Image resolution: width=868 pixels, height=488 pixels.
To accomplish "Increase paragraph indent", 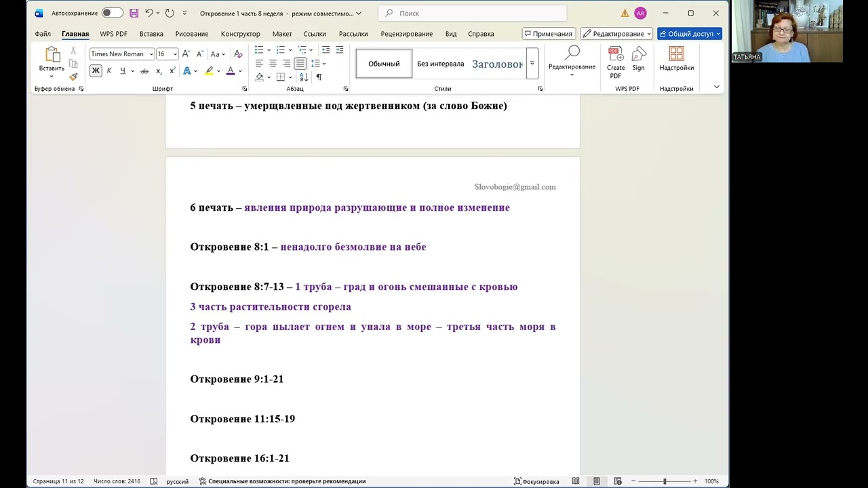I will [340, 50].
